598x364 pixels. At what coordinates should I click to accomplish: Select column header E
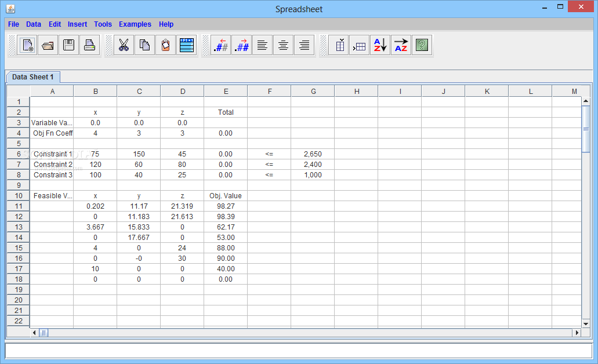(226, 92)
